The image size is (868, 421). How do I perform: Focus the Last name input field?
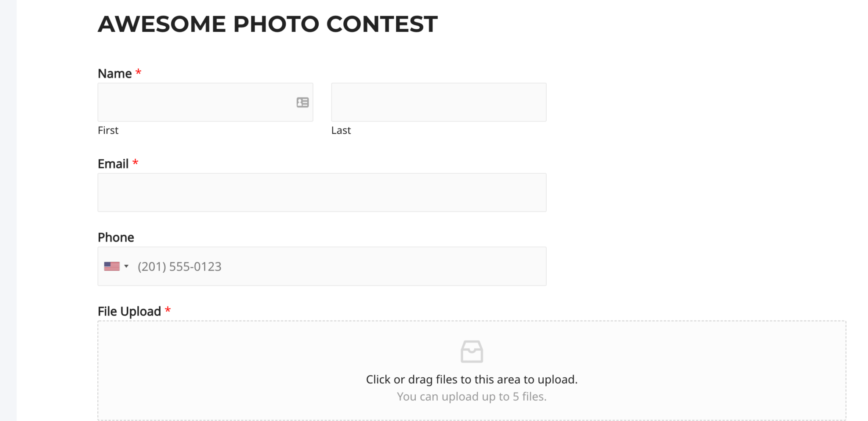click(x=439, y=102)
